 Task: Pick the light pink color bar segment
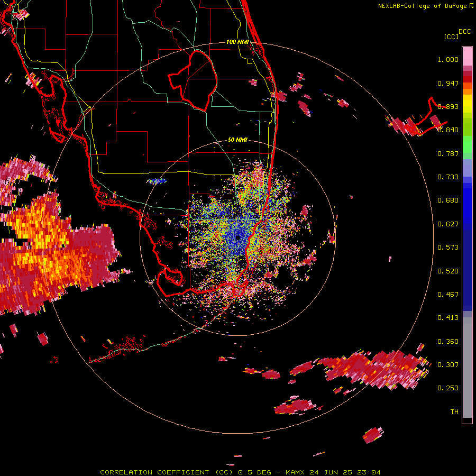(x=467, y=57)
